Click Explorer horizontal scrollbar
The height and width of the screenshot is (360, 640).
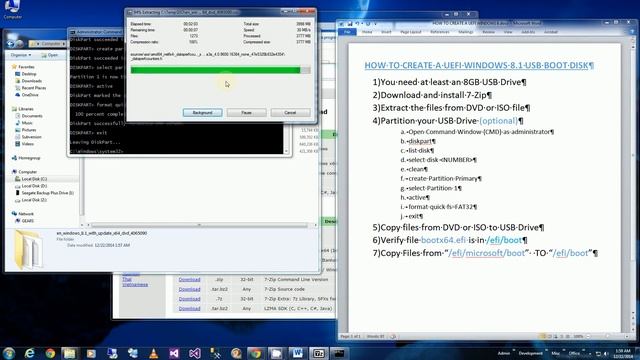(x=199, y=225)
